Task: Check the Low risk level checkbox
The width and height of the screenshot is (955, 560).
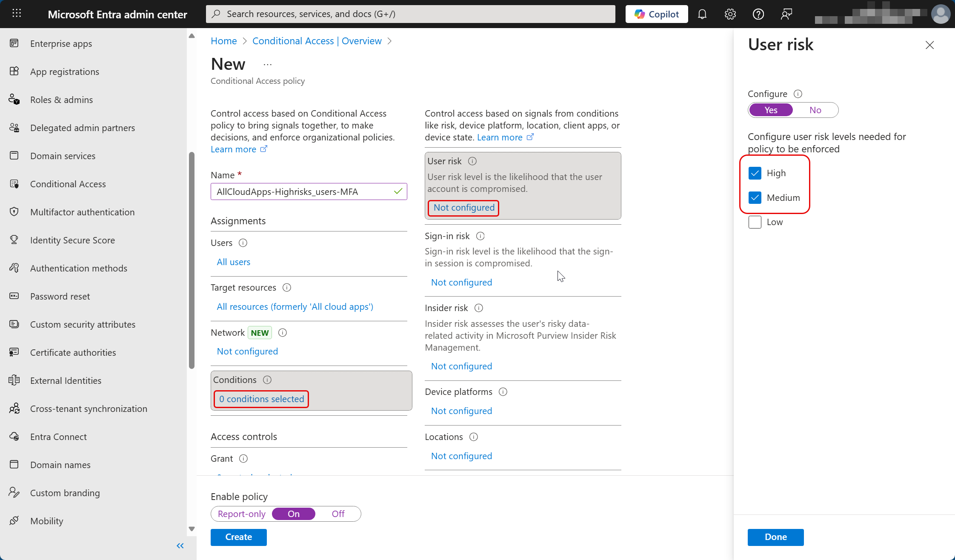Action: click(755, 222)
